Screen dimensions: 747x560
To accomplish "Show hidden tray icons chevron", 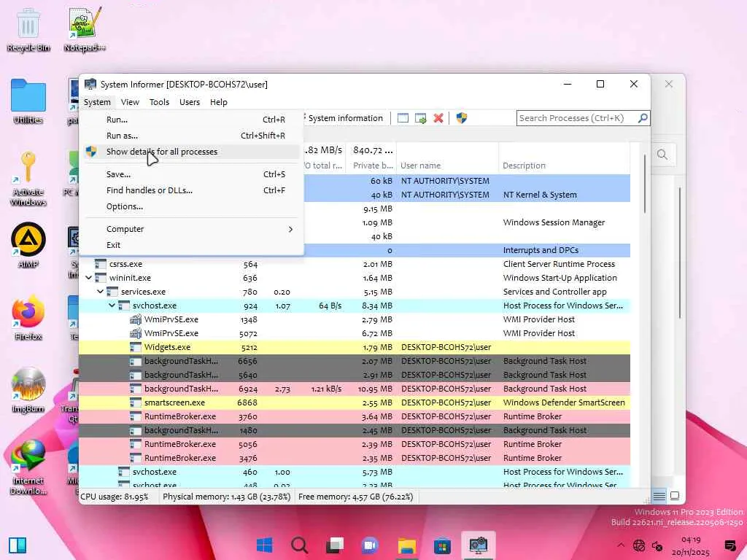I will pyautogui.click(x=621, y=545).
